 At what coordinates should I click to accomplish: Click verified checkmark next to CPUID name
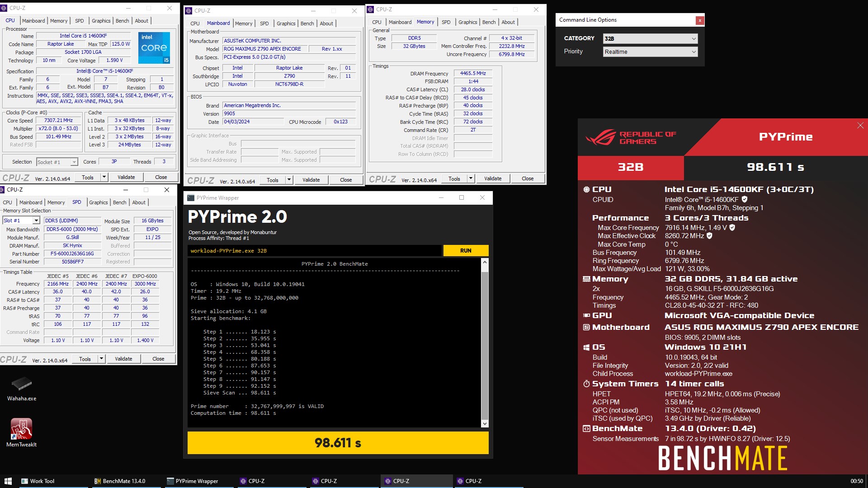tap(745, 199)
